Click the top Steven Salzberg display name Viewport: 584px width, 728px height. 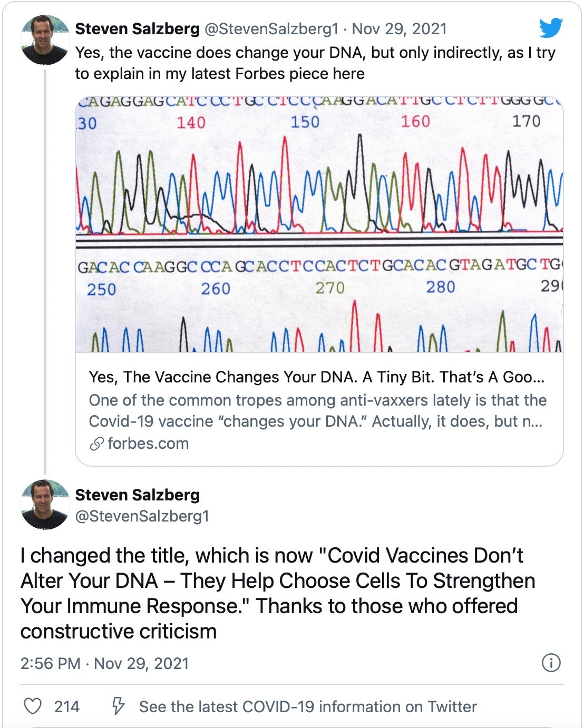(x=137, y=29)
